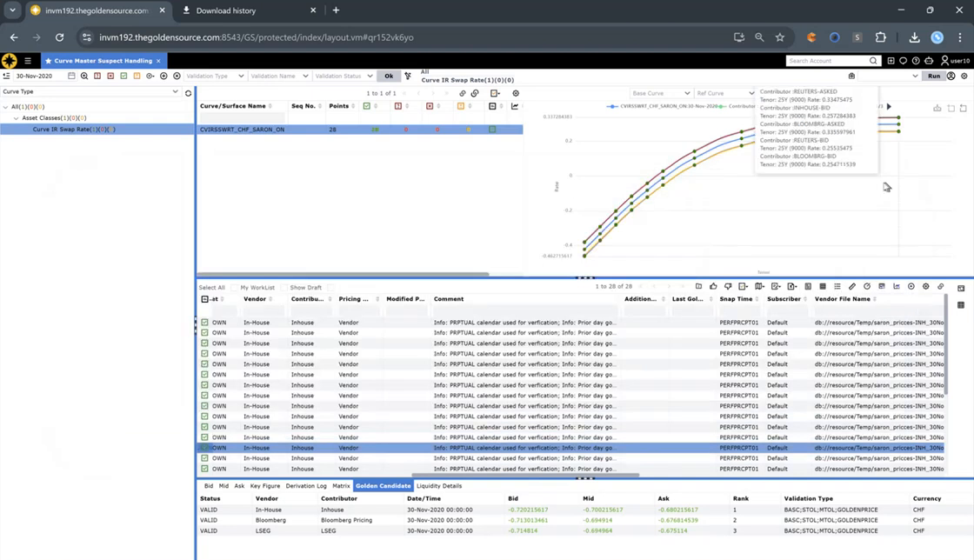Screen dimensions: 974x560
Task: Open the Validation Status dropdown
Action: click(x=344, y=76)
